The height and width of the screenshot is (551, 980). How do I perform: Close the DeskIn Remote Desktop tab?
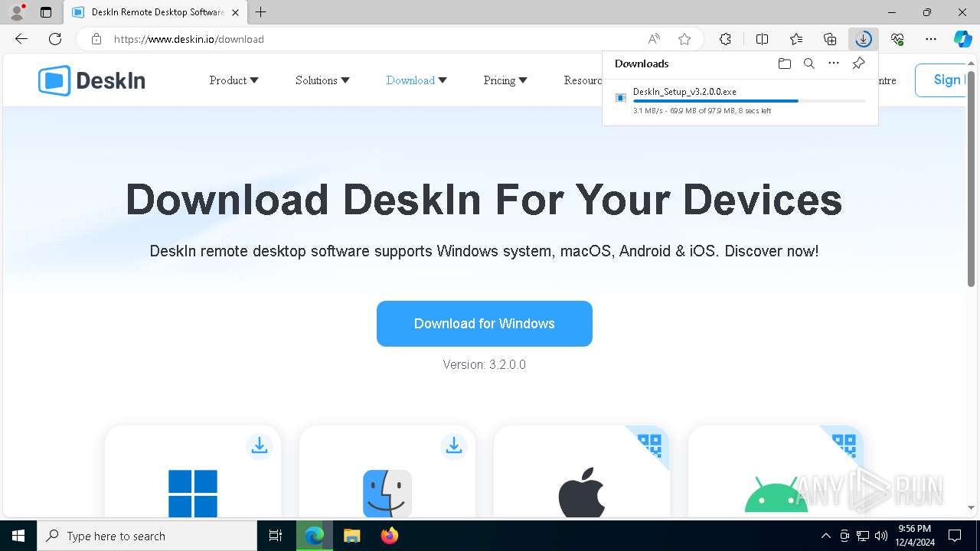point(235,12)
